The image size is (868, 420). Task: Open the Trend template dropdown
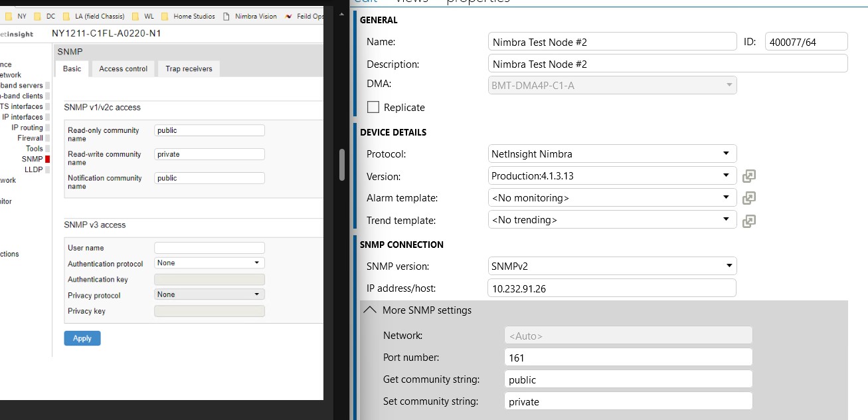pyautogui.click(x=612, y=220)
